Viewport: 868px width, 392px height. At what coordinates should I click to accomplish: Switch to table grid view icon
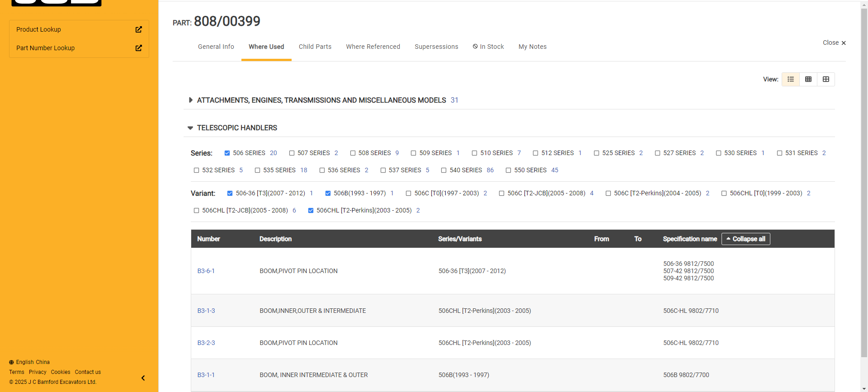(808, 79)
